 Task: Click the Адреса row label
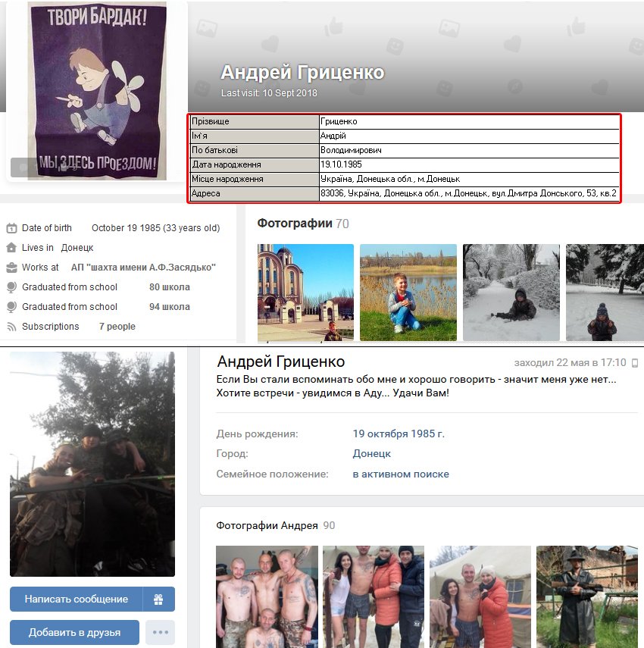point(254,193)
